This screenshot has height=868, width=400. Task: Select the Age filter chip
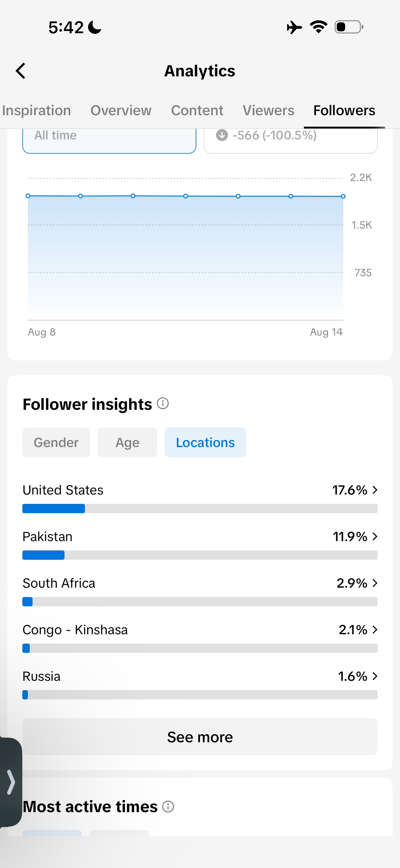[127, 442]
